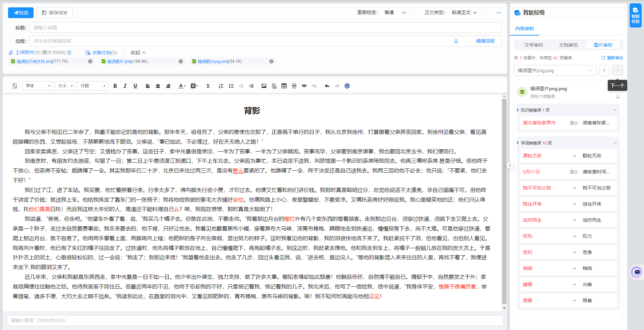Click 保存待发 to save the draft
Screen dimensions: 644x330
point(55,13)
